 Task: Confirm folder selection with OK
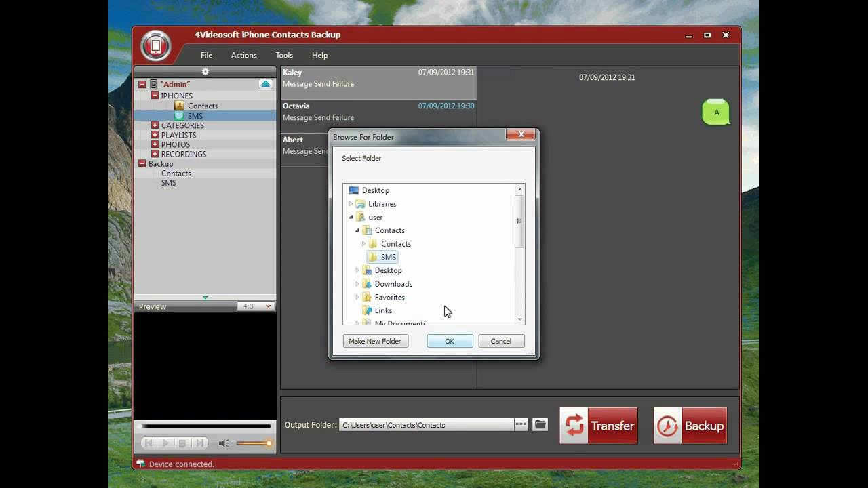tap(450, 341)
